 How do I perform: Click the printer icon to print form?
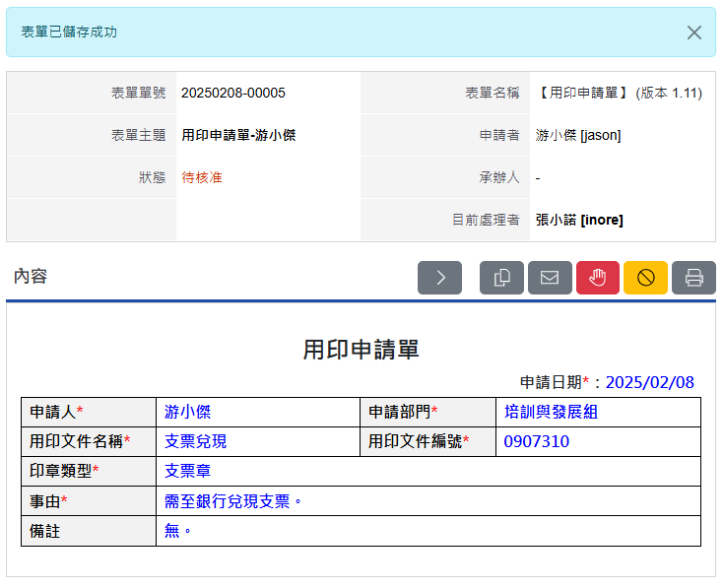[x=693, y=278]
